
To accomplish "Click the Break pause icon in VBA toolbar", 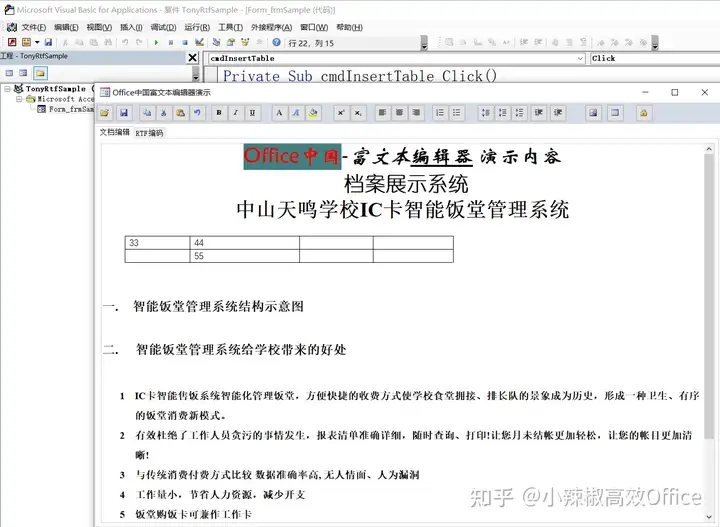I will [171, 43].
